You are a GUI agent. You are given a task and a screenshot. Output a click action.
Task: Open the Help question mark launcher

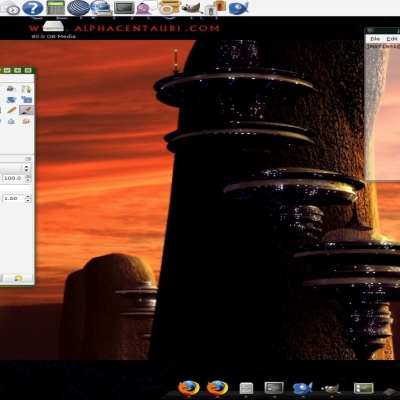(33, 8)
